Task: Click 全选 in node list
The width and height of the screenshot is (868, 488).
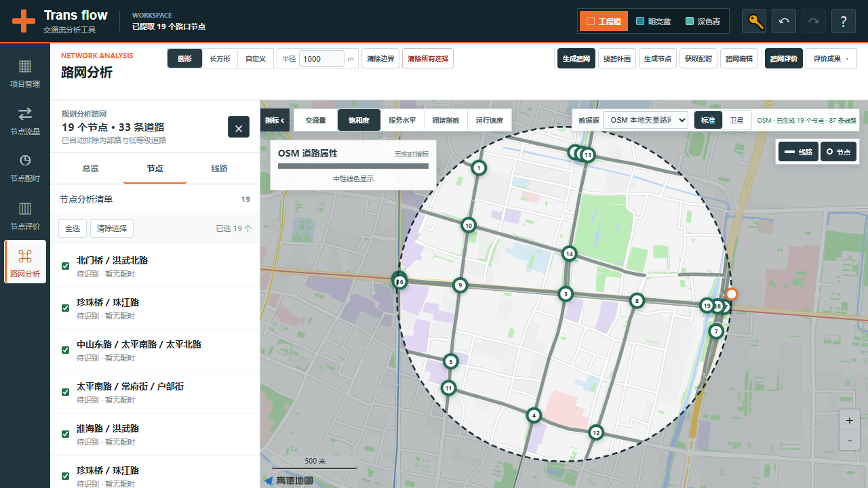Action: click(73, 228)
